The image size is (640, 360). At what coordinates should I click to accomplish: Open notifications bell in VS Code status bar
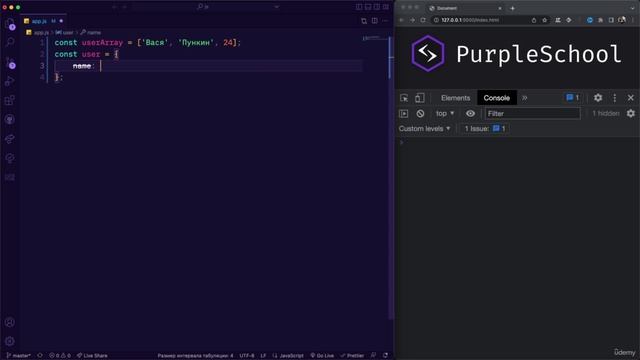(385, 356)
